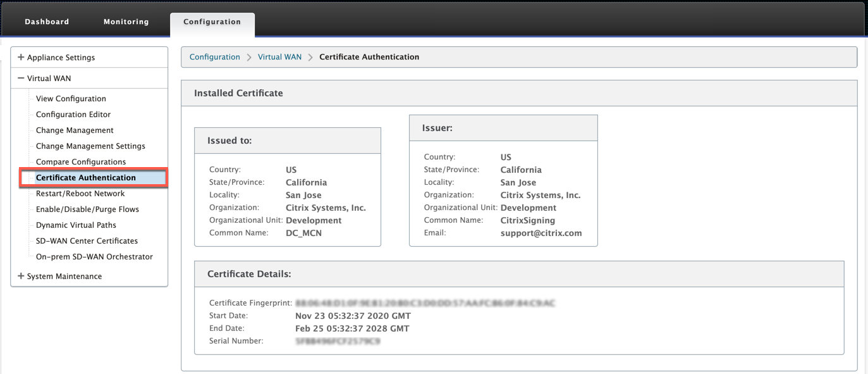Go to Change Management
The height and width of the screenshot is (374, 868).
(x=75, y=130)
